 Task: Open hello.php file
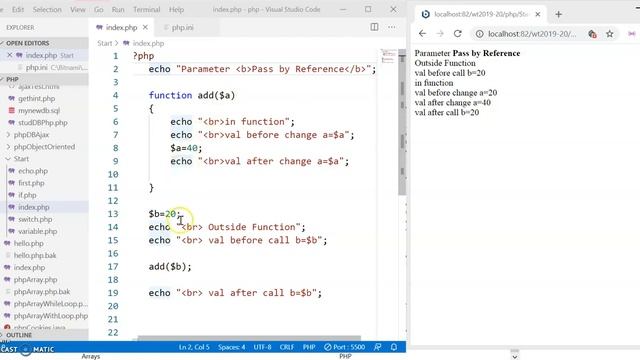click(x=28, y=243)
